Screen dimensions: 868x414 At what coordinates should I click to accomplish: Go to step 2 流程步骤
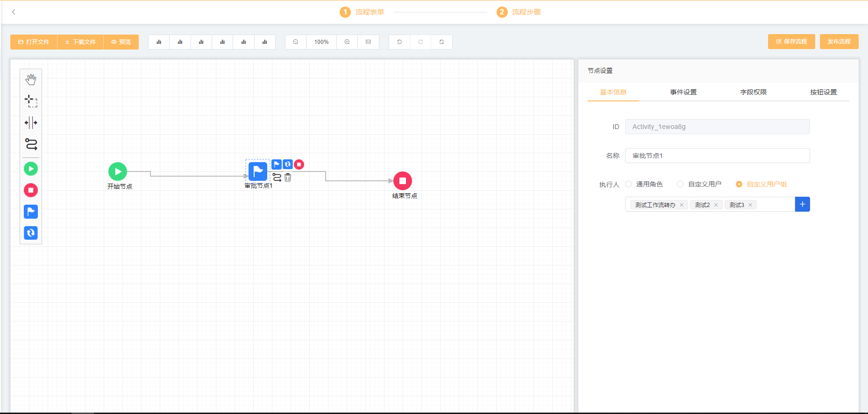pos(519,12)
